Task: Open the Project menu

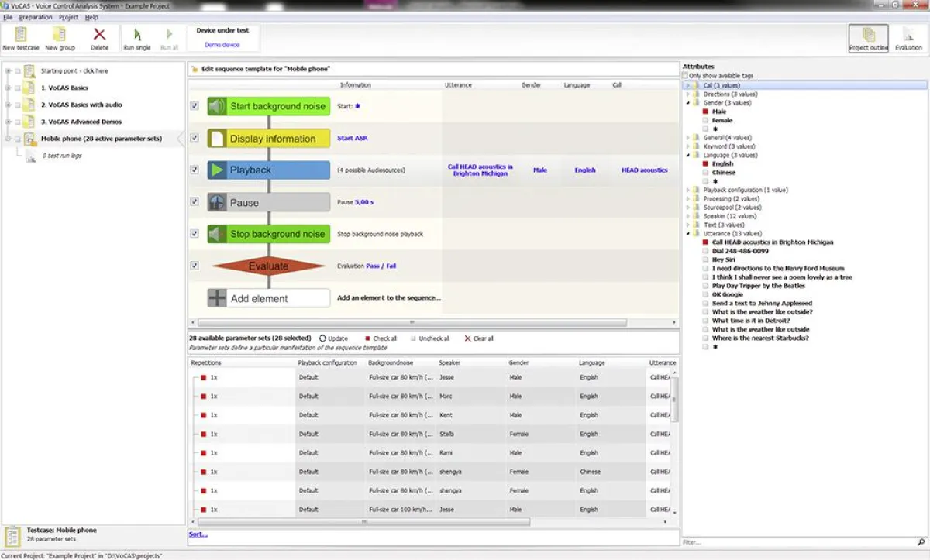Action: click(x=68, y=17)
